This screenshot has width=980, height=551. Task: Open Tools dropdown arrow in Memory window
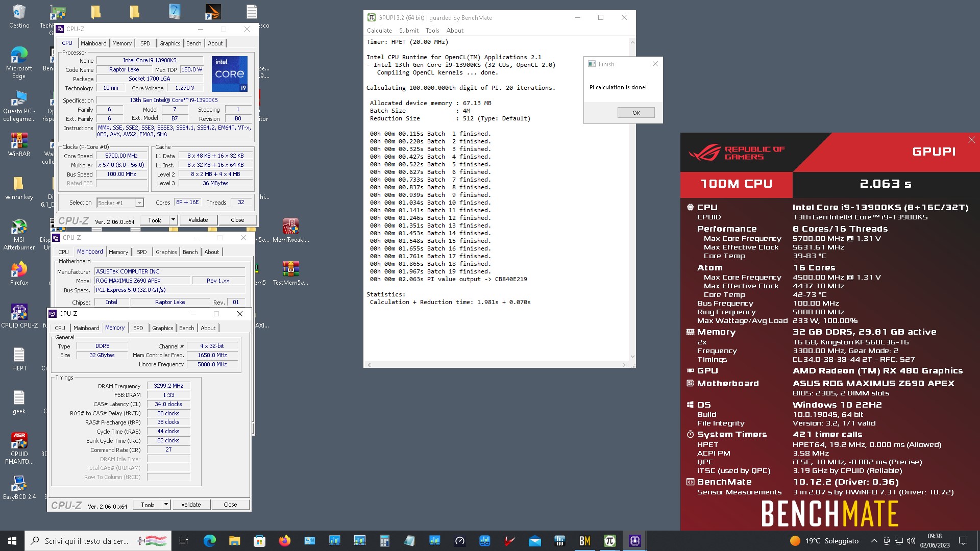click(x=166, y=505)
